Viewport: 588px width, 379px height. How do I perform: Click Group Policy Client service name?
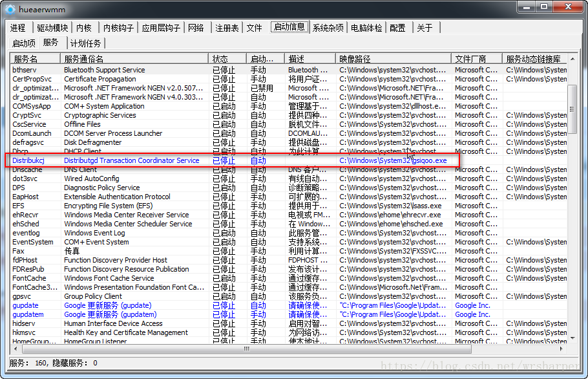pos(93,296)
